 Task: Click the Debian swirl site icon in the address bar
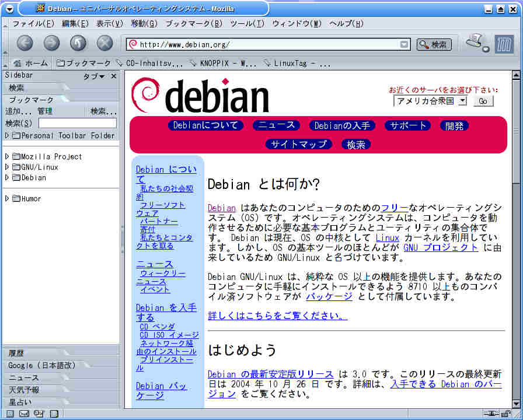(x=133, y=44)
